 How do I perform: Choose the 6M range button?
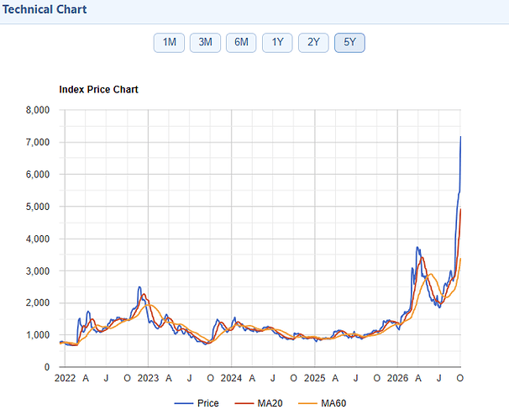click(x=241, y=43)
